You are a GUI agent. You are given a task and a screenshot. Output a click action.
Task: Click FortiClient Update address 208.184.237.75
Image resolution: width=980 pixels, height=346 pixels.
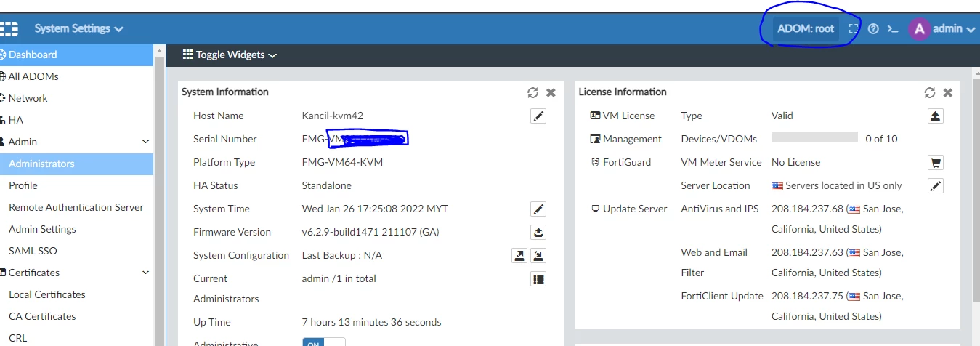click(x=807, y=296)
